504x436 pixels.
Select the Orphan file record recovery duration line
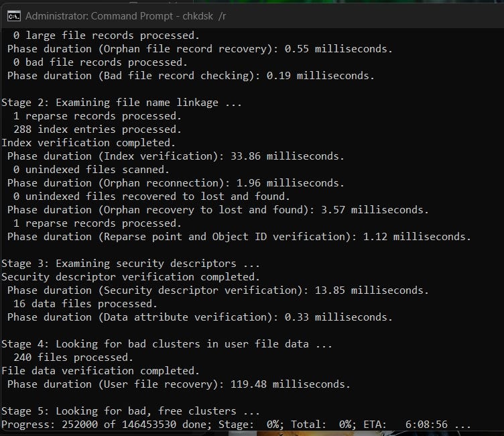[x=200, y=49]
